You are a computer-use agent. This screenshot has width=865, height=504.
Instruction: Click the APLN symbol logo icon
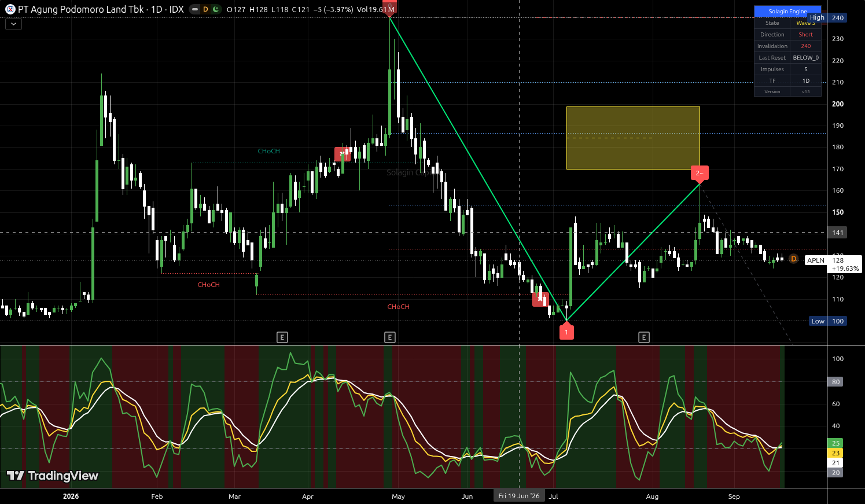10,9
